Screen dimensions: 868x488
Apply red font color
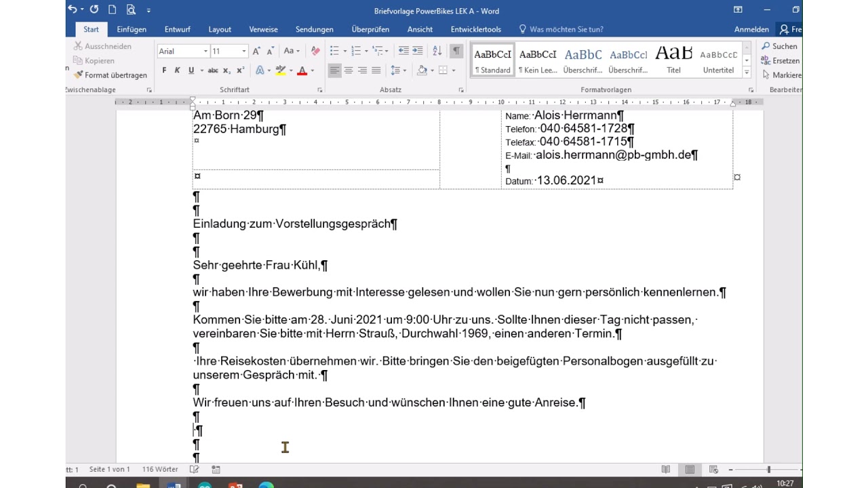pyautogui.click(x=302, y=70)
